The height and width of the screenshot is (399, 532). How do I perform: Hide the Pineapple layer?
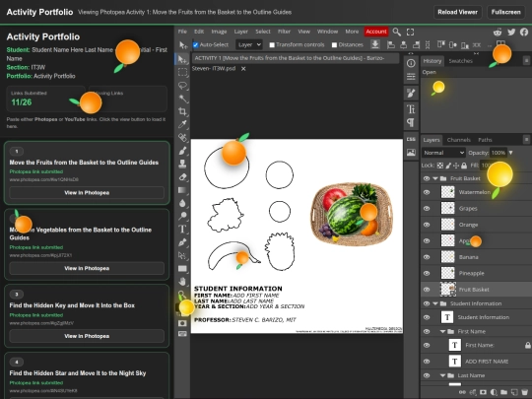tap(427, 273)
